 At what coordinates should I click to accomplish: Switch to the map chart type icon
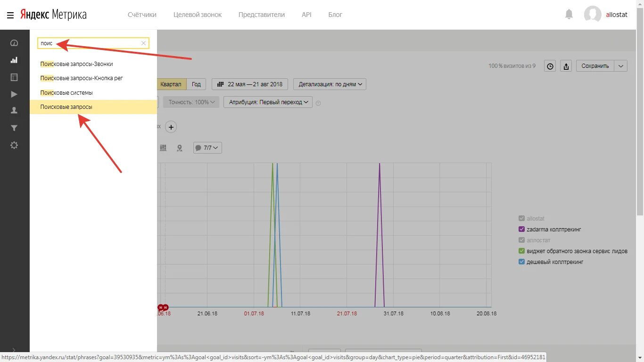pos(180,148)
